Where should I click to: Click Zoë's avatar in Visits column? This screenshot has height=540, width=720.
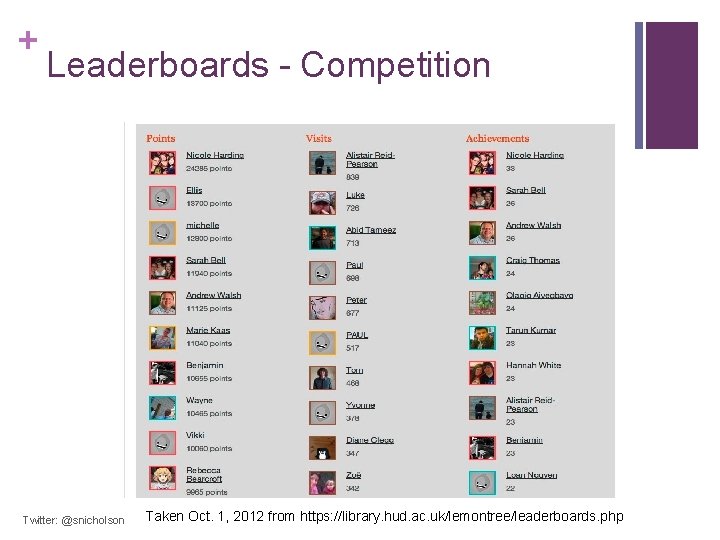pyautogui.click(x=322, y=482)
